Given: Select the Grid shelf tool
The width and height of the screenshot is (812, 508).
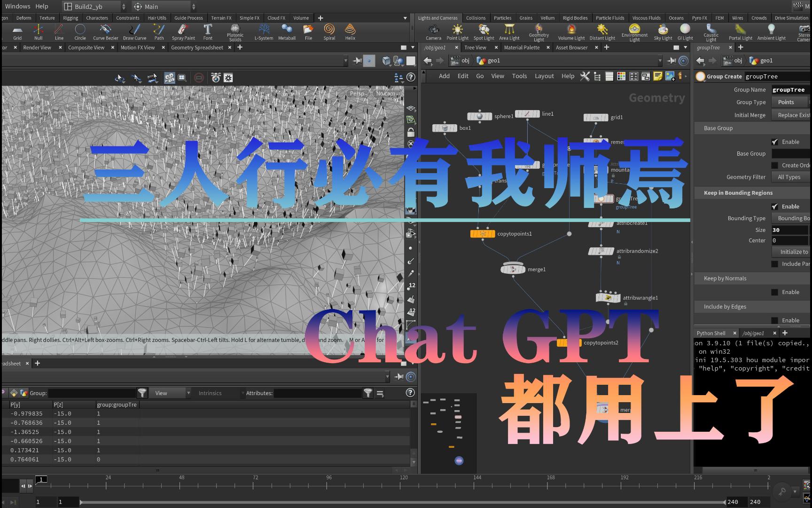Looking at the screenshot, I should click(x=17, y=32).
